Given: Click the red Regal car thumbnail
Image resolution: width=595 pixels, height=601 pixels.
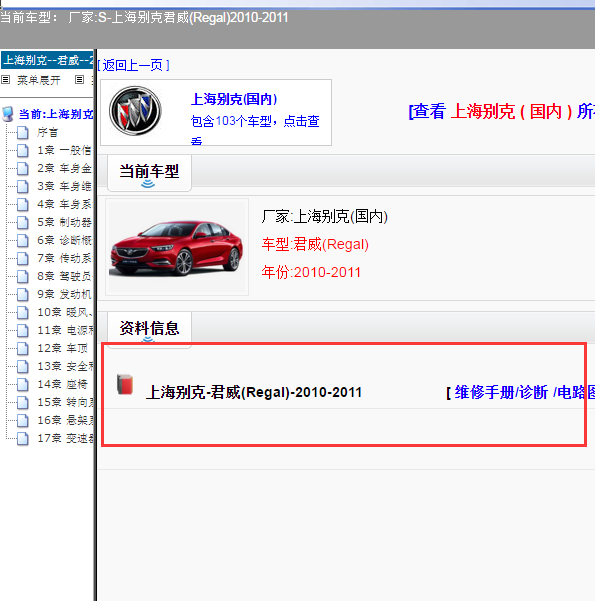Looking at the screenshot, I should click(177, 247).
